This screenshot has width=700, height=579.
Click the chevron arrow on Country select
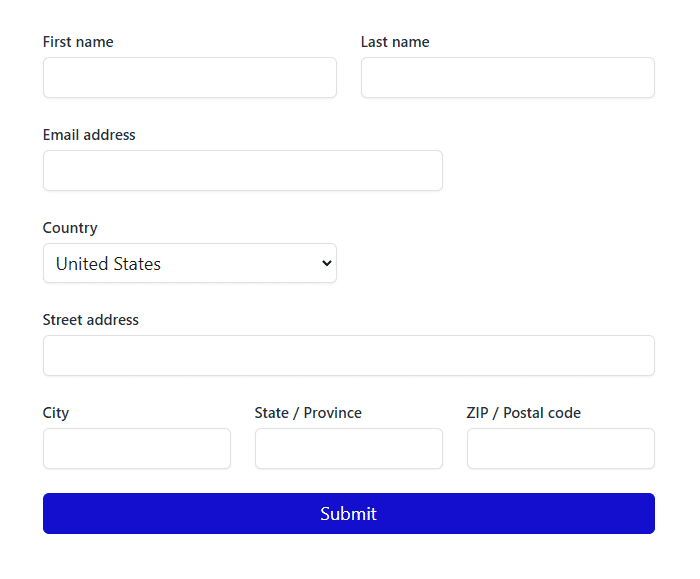click(x=326, y=264)
